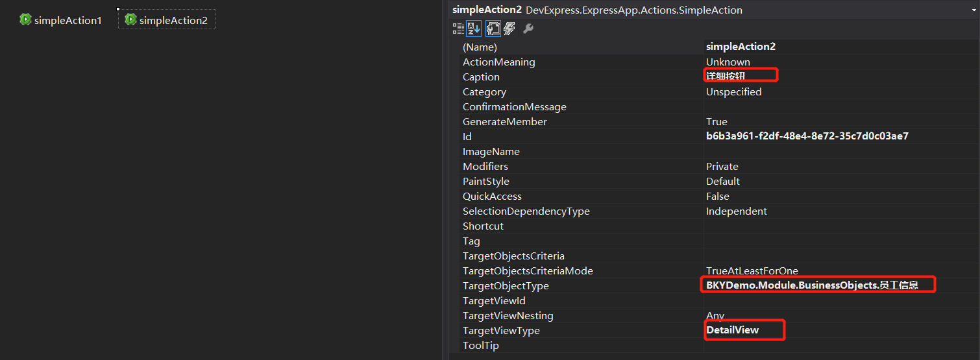Select the simpleAction2 component icon
Screen dimensions: 980x360
click(x=130, y=20)
